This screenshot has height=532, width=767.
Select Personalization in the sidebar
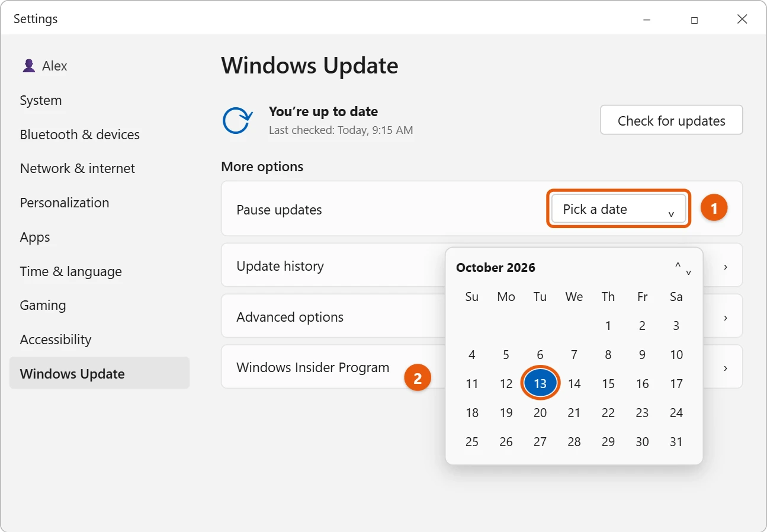[100, 203]
